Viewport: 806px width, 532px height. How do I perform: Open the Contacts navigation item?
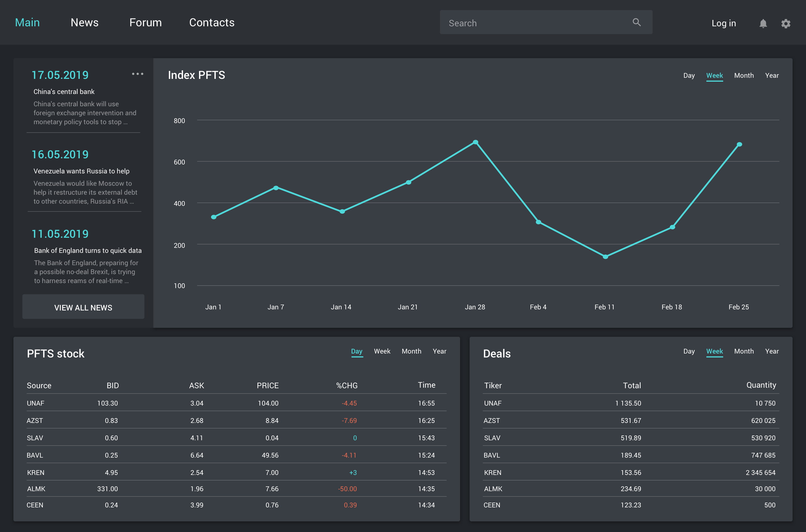tap(212, 22)
